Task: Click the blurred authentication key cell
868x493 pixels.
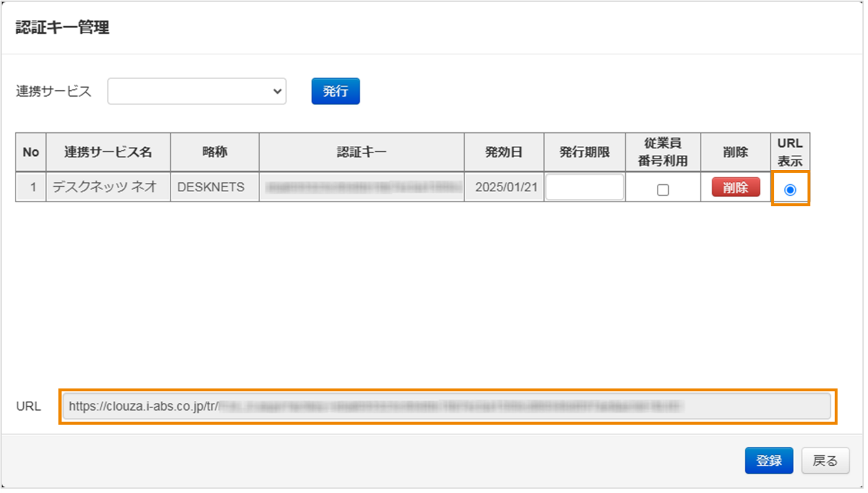Action: 361,187
